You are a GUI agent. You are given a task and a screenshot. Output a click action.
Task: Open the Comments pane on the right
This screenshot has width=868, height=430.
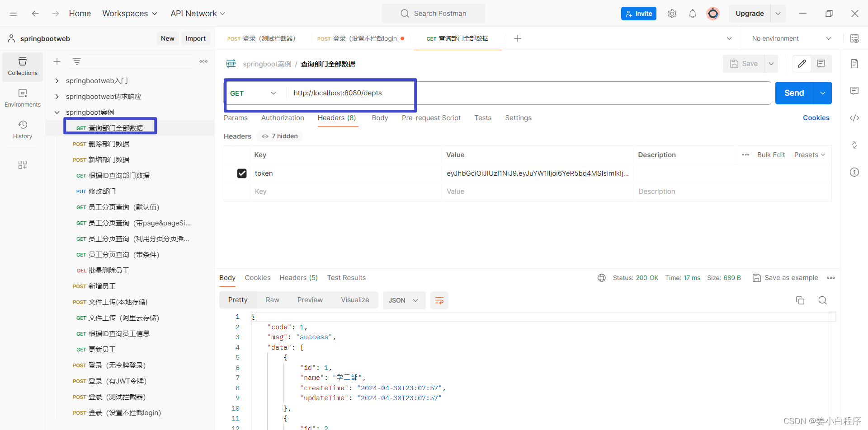pos(854,91)
